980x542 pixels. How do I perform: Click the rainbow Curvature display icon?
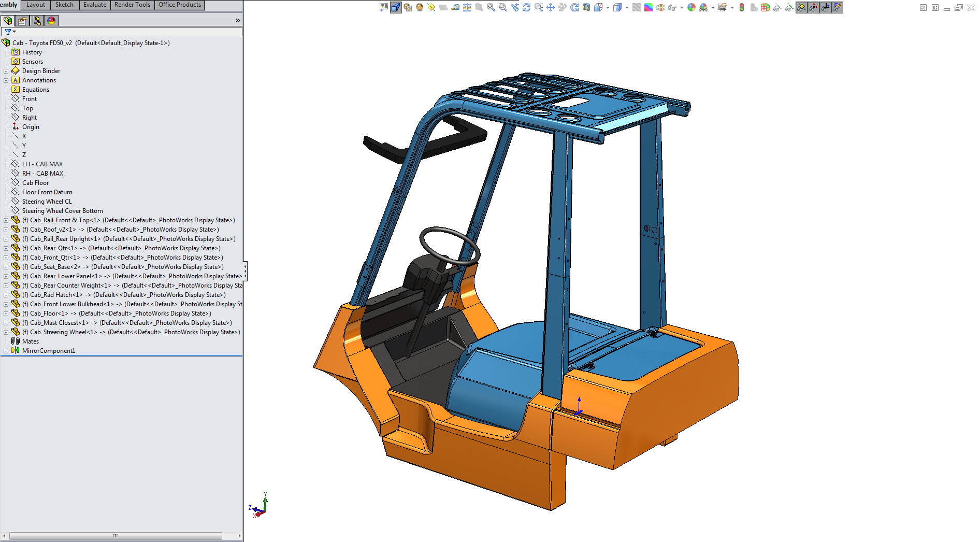pyautogui.click(x=648, y=7)
